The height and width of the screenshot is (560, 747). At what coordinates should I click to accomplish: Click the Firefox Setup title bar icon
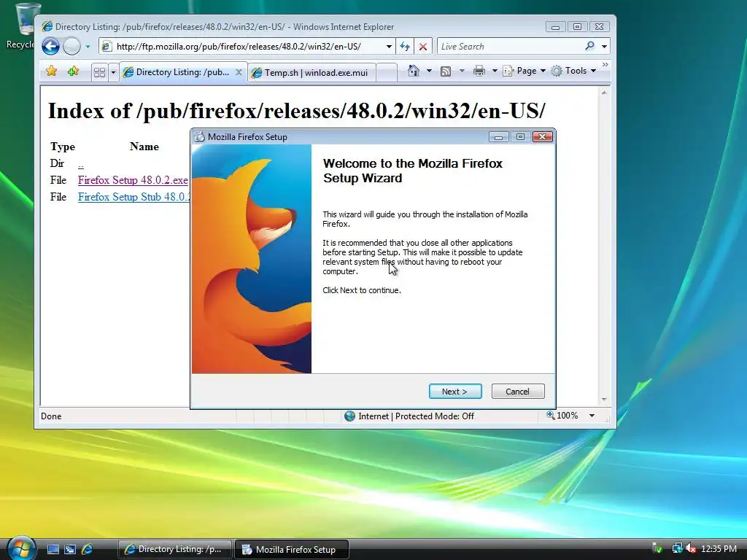pos(200,136)
